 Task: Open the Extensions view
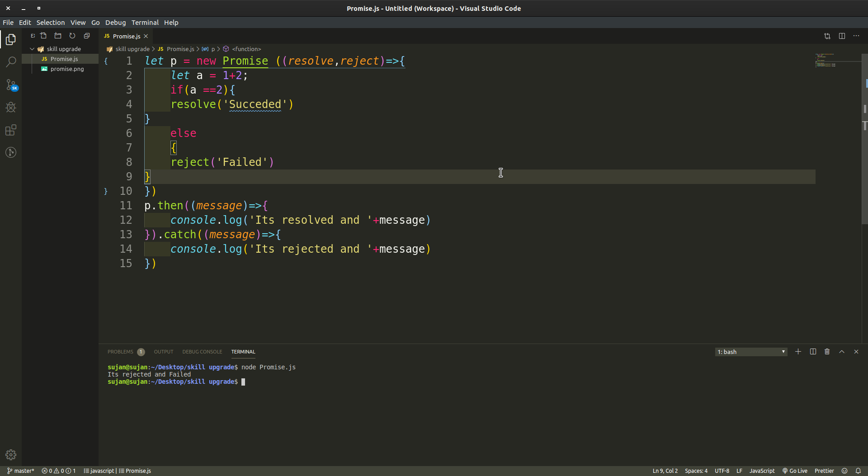point(11,130)
